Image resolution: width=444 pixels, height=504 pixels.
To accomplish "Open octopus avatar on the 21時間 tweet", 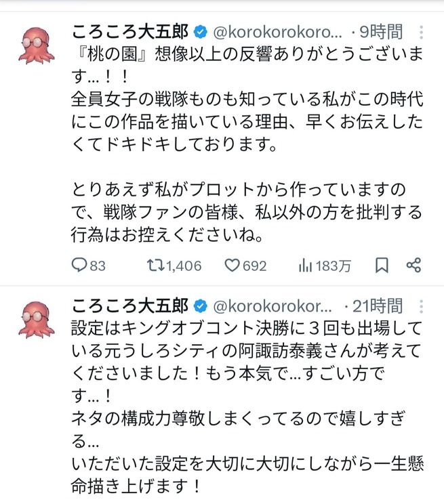I will 37,319.
